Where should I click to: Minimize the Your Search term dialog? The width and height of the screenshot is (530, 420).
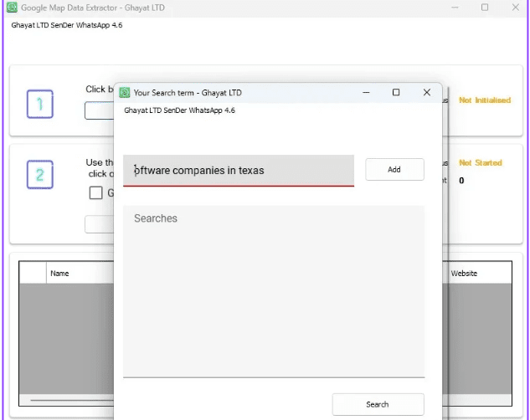pos(365,92)
